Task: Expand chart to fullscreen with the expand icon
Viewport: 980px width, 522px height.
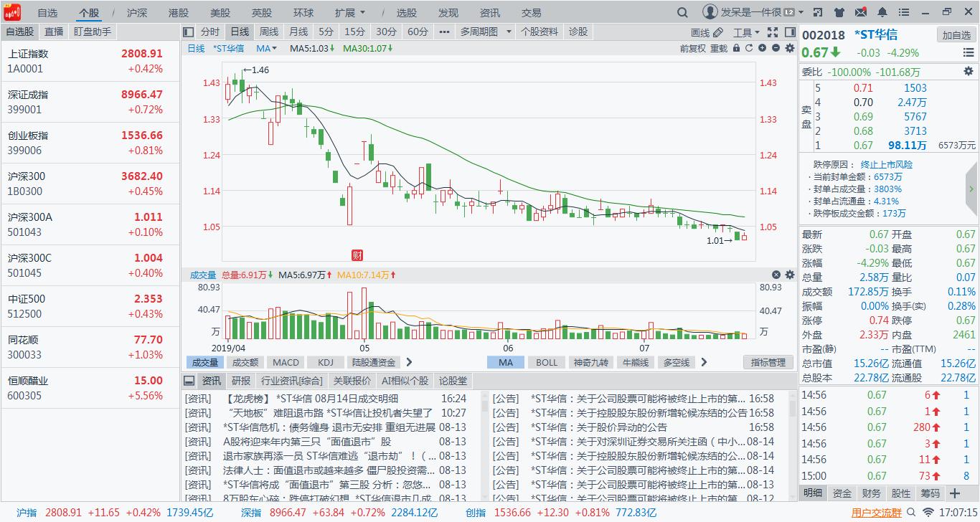Action: [x=773, y=32]
